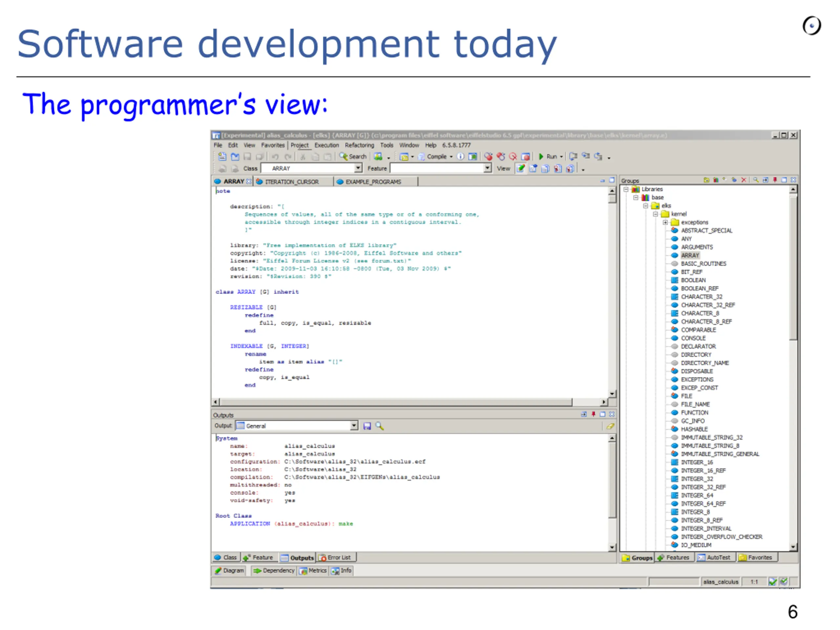Viewport: 840px width, 630px height.
Task: Open the File menu
Action: [218, 145]
